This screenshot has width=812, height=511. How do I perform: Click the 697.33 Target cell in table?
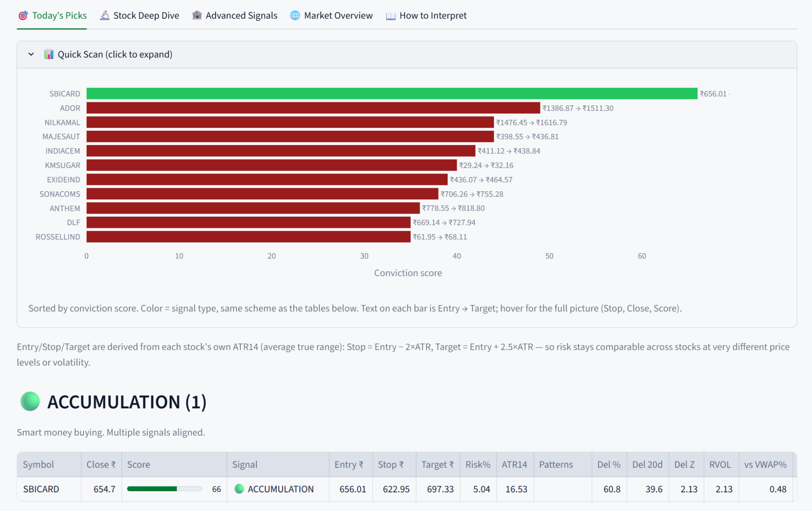tap(438, 489)
